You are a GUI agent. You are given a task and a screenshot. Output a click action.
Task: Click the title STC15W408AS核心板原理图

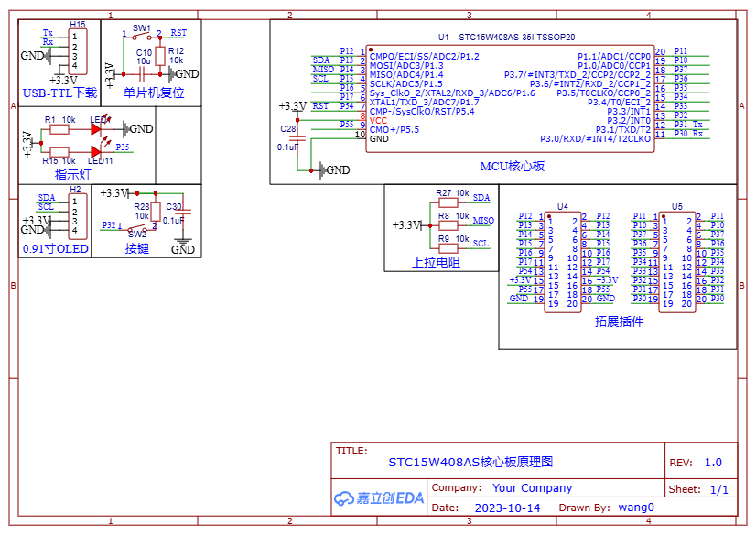pos(470,462)
